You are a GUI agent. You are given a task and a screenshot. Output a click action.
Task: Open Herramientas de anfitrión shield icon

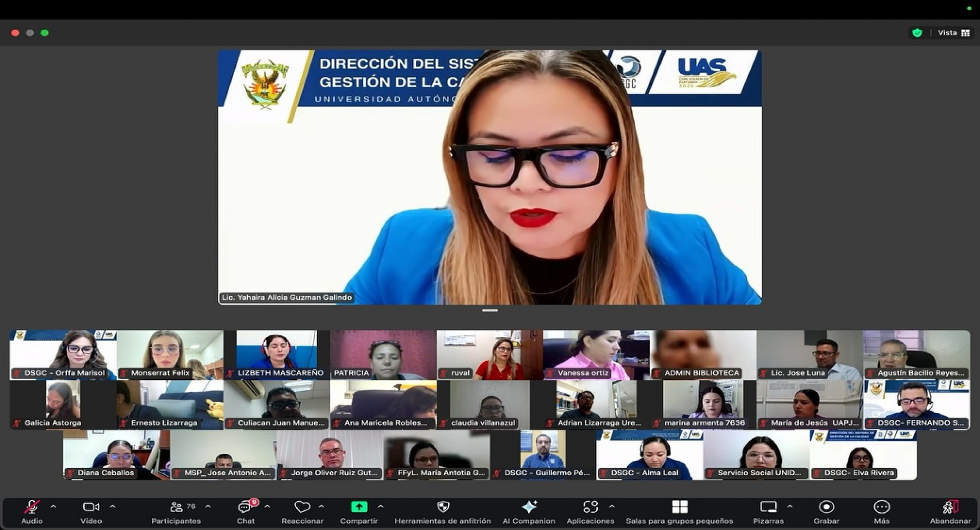(x=443, y=507)
